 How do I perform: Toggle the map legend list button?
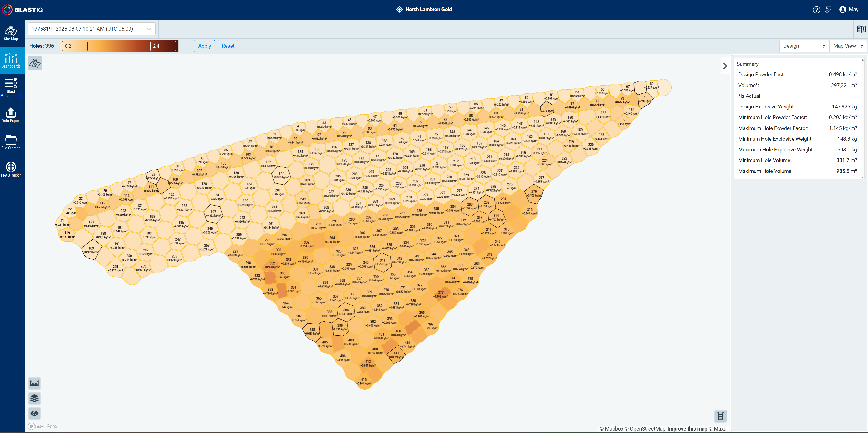point(720,416)
